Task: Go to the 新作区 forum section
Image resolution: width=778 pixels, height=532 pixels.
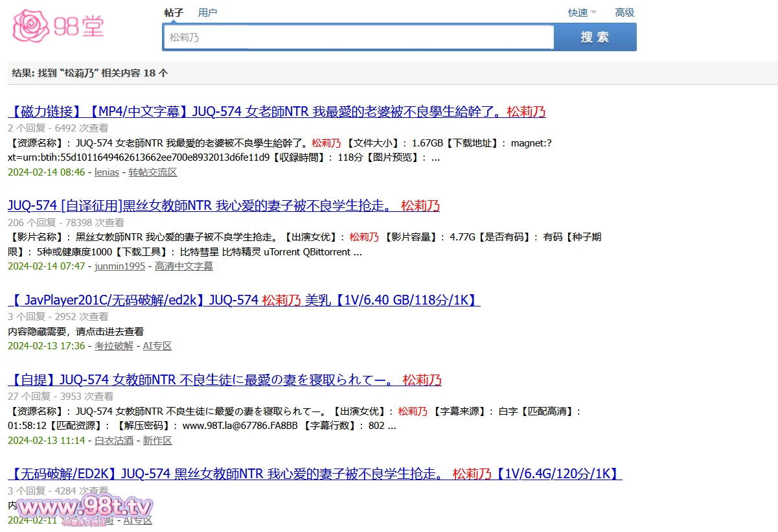Action: (157, 441)
